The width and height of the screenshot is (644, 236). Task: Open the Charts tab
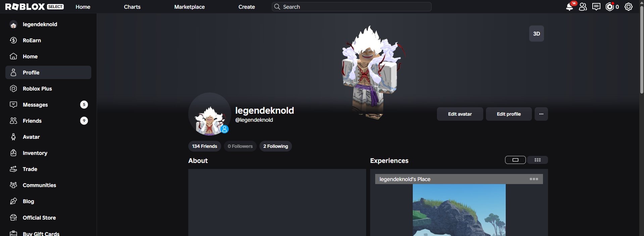point(132,7)
